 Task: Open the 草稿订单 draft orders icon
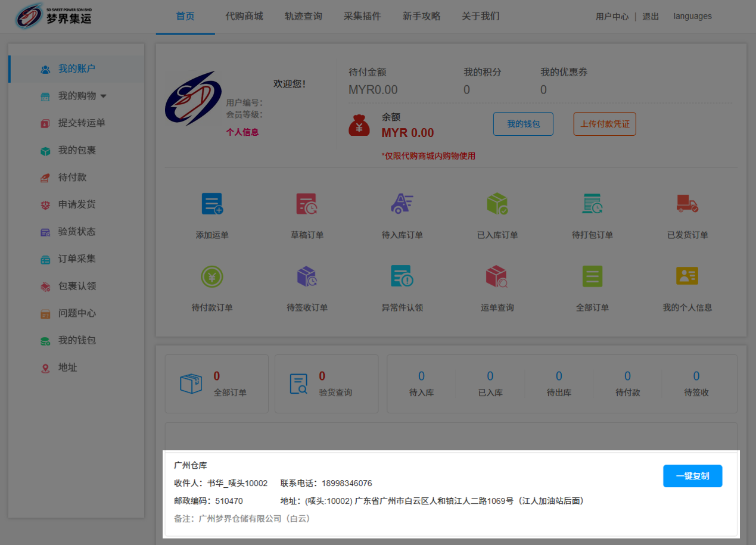point(307,204)
